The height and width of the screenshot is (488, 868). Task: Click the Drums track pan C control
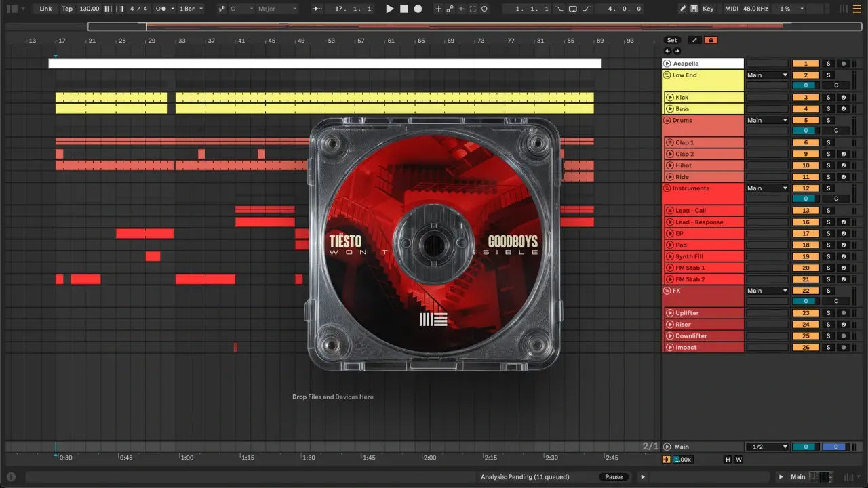[x=835, y=131]
